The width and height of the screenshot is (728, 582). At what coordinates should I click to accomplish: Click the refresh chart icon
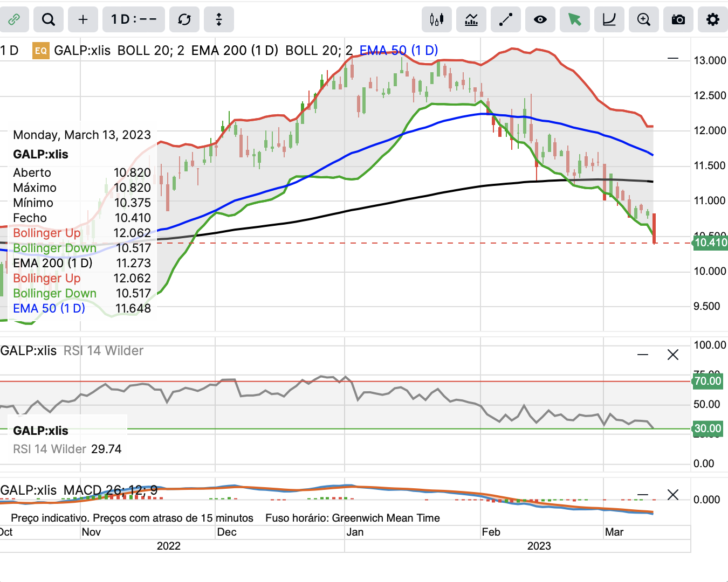[184, 20]
